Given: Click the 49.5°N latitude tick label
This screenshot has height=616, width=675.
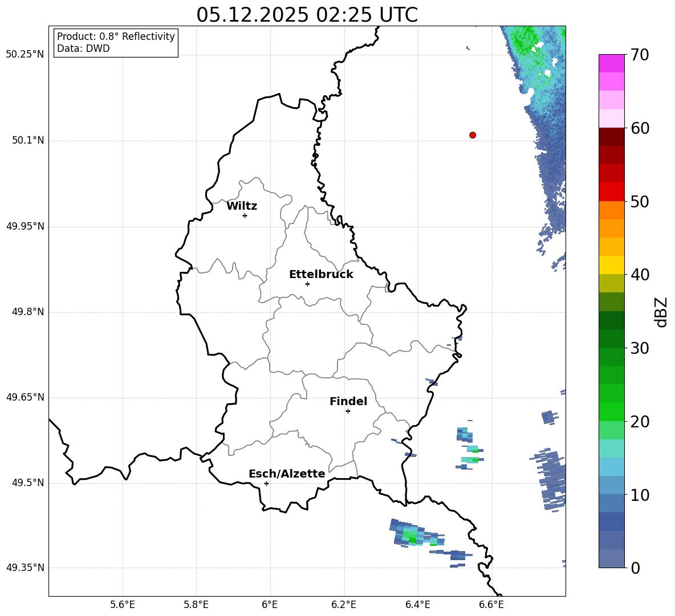Looking at the screenshot, I should (x=28, y=483).
